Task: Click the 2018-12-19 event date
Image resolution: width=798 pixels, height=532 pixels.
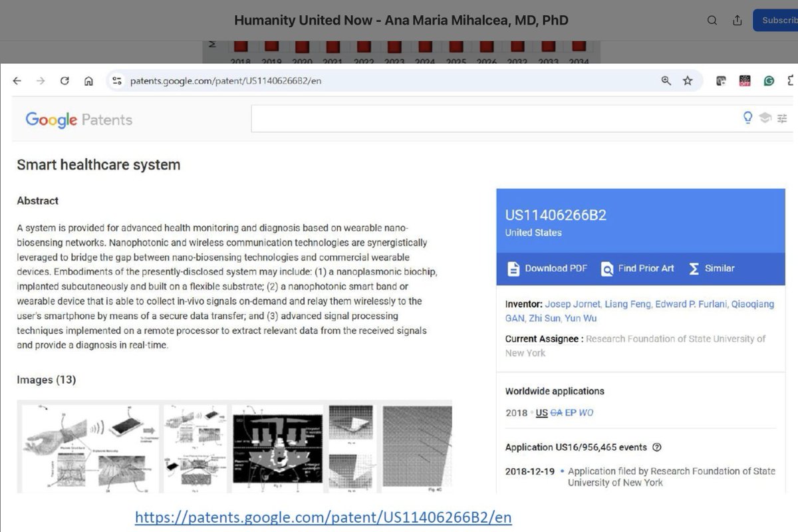Action: tap(529, 471)
